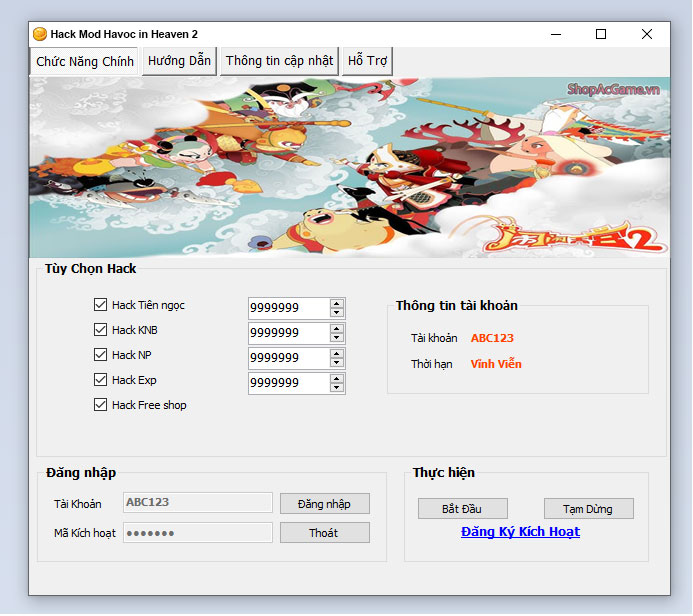
Task: Click the Tiên ngọc value field
Action: [x=289, y=308]
